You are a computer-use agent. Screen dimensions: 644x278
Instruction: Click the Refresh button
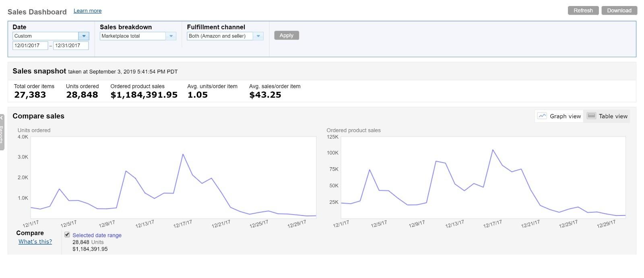583,10
